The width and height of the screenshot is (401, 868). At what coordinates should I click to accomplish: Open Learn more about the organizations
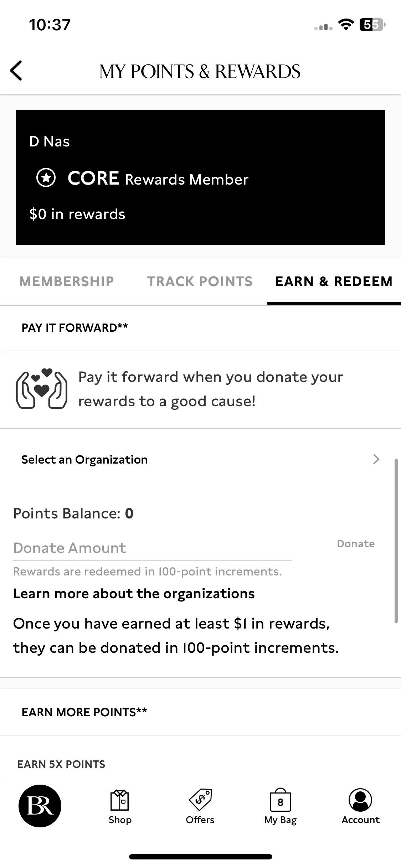click(134, 594)
